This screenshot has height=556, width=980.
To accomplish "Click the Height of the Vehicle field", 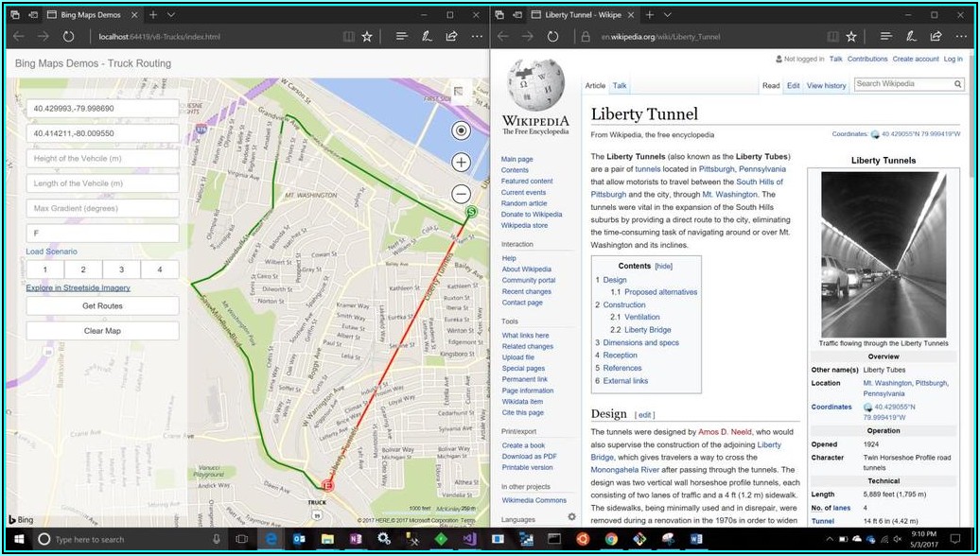I will click(x=102, y=159).
